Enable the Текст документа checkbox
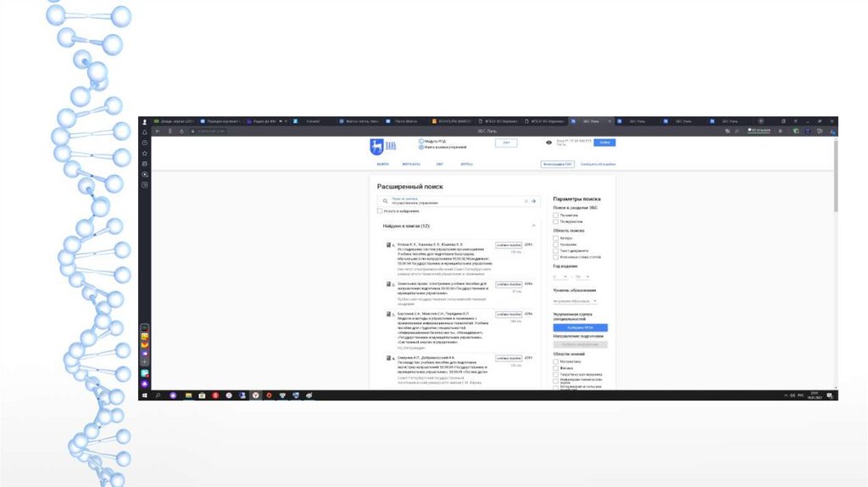Image resolution: width=868 pixels, height=487 pixels. 556,251
